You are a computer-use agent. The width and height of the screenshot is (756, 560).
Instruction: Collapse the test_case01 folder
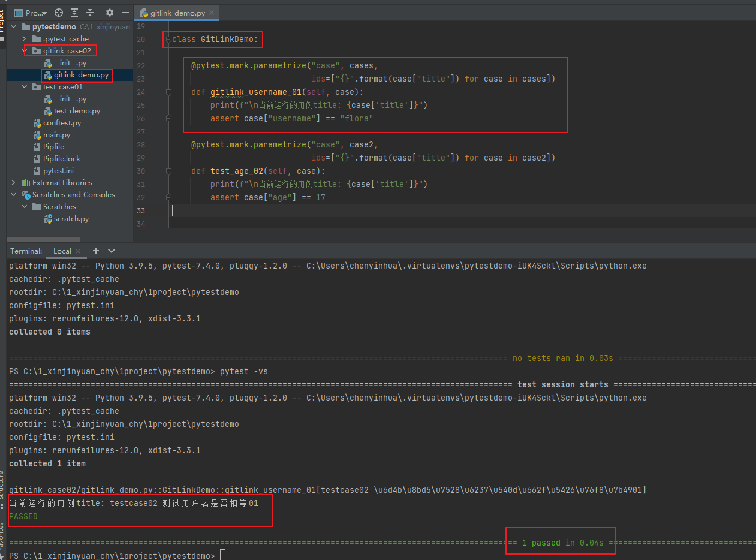(x=25, y=87)
